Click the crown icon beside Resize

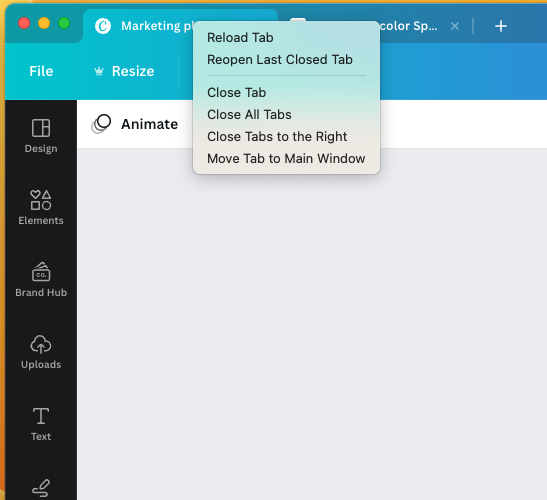pos(99,71)
